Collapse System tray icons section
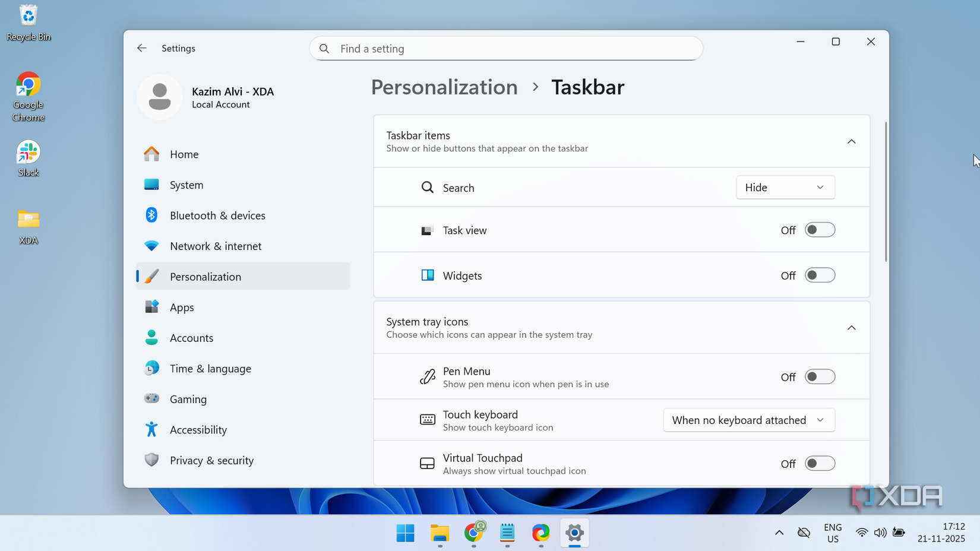Viewport: 980px width, 551px height. point(851,328)
